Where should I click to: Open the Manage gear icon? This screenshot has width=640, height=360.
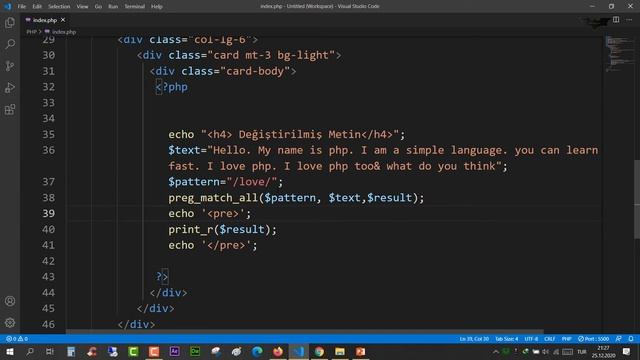coord(10,323)
